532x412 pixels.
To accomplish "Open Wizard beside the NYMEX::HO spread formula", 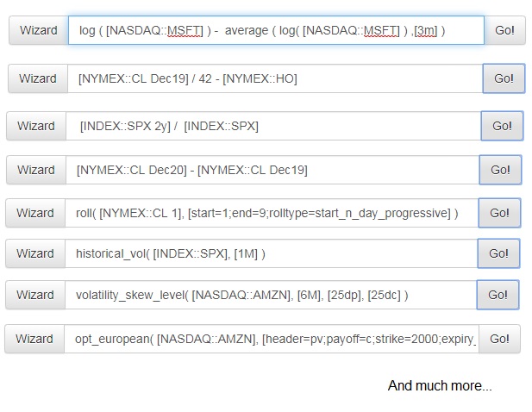I will 38,78.
